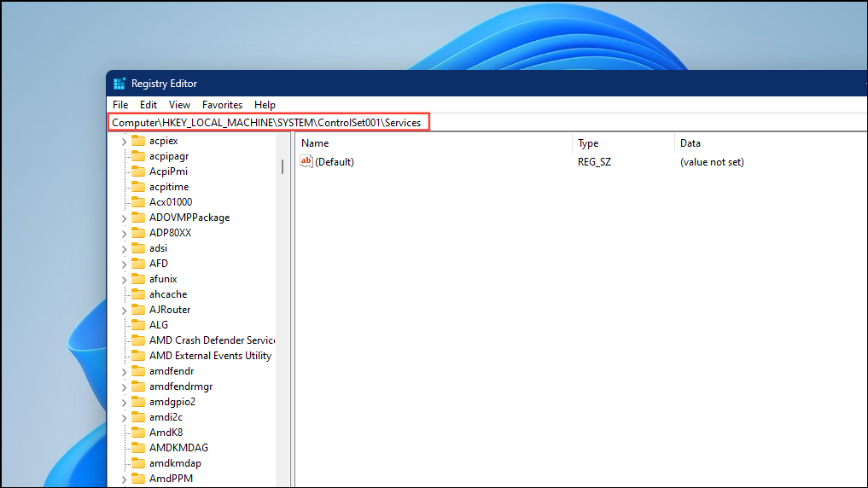Screen dimensions: 868x488
Task: Click the afunix folder icon
Action: [x=138, y=279]
